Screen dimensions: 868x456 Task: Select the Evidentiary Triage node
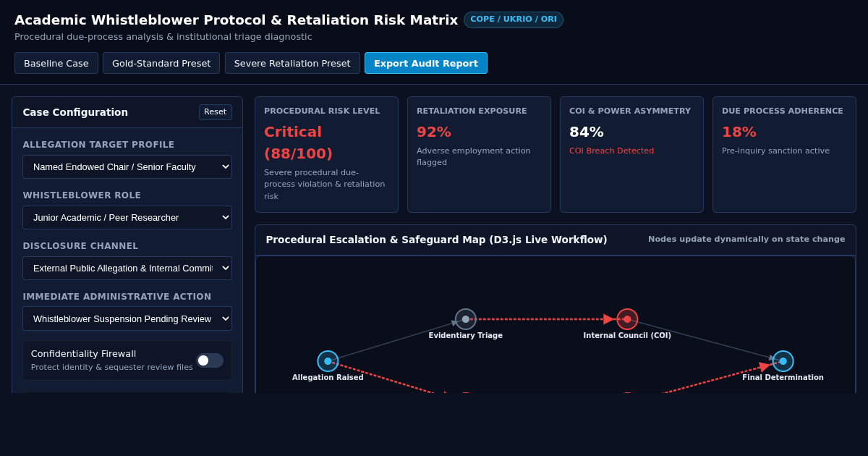466,319
